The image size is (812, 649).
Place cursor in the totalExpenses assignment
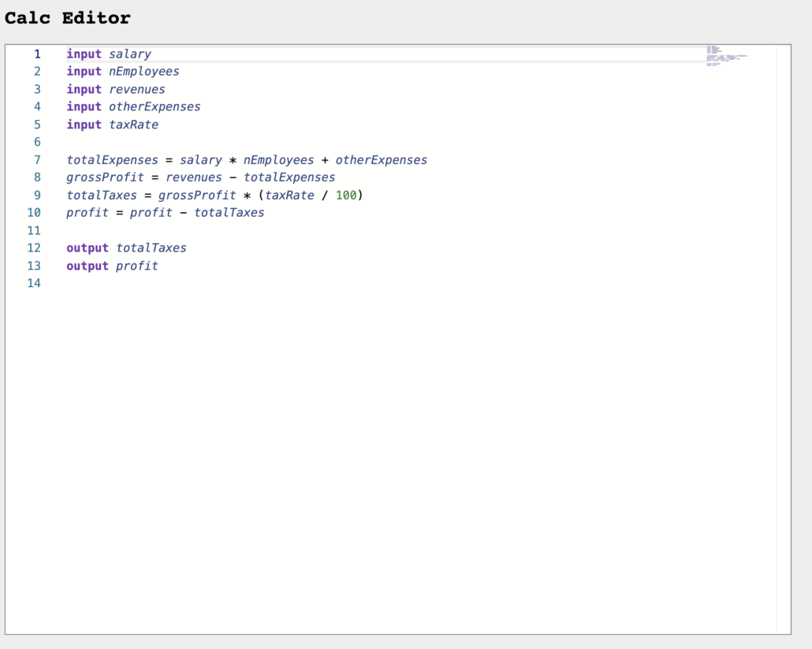[x=112, y=159]
